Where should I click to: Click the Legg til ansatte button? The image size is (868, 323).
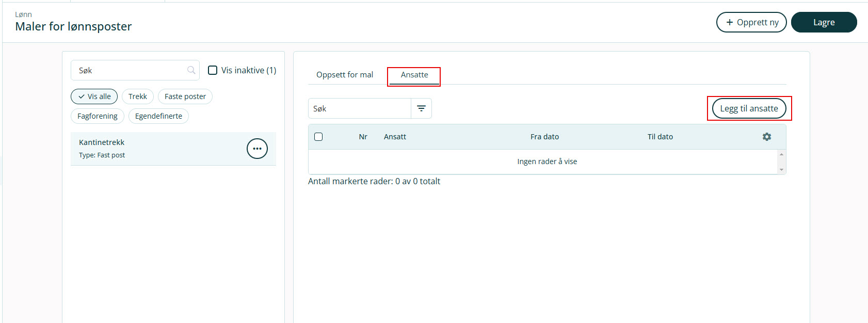click(x=749, y=108)
